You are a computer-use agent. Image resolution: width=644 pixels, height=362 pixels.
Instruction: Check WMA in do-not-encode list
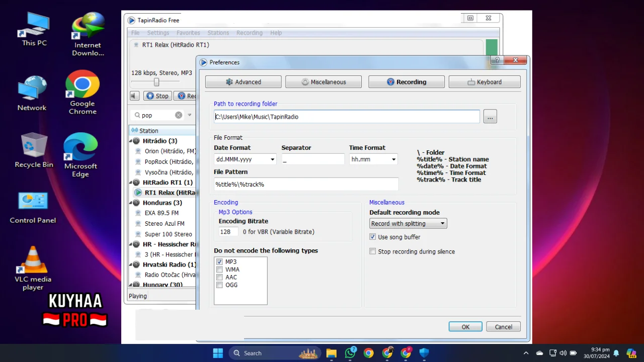tap(219, 269)
